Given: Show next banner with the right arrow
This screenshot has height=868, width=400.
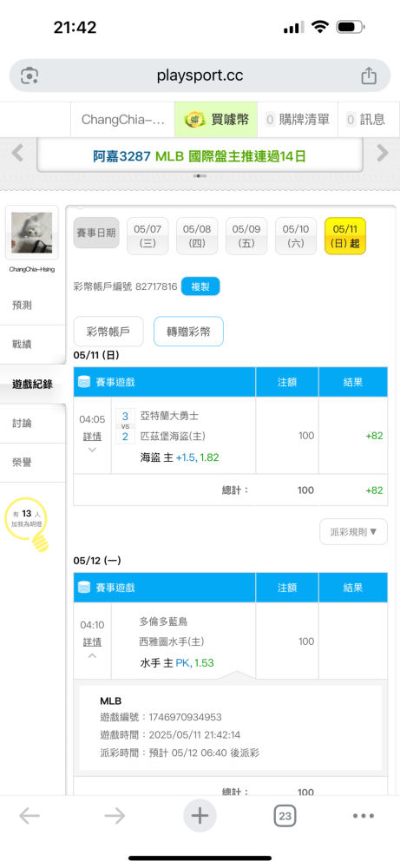Looking at the screenshot, I should tap(383, 153).
